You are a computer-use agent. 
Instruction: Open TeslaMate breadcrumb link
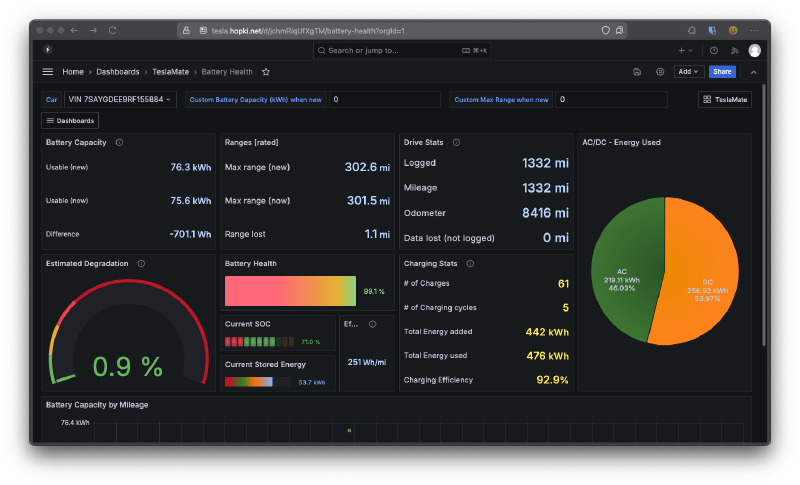(x=170, y=72)
